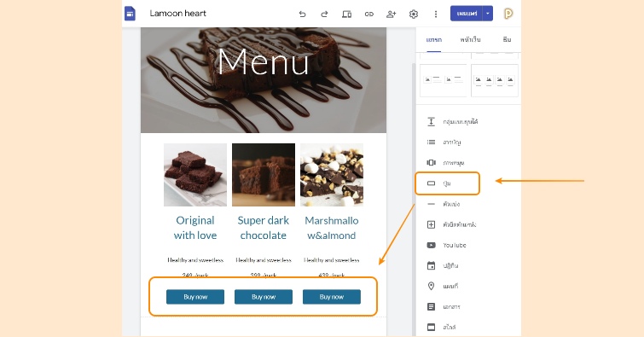Screen dimensions: 644x337
Task: Select the Original brownie image
Action: tap(195, 175)
